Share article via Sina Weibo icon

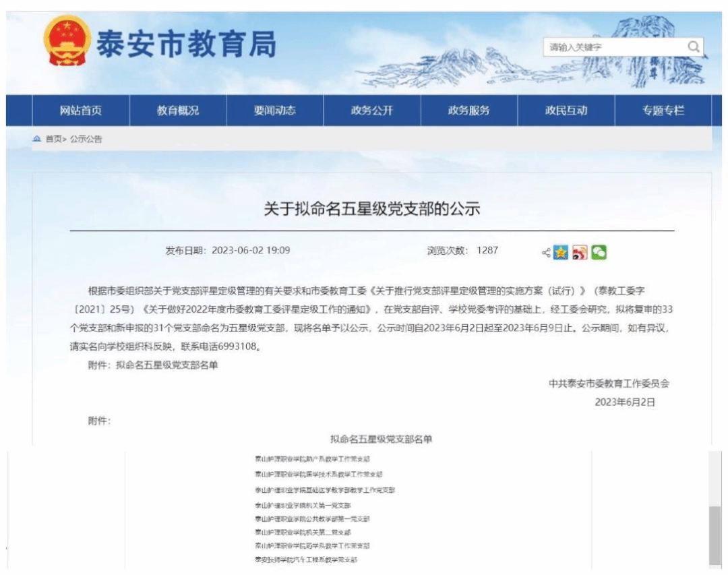(580, 252)
